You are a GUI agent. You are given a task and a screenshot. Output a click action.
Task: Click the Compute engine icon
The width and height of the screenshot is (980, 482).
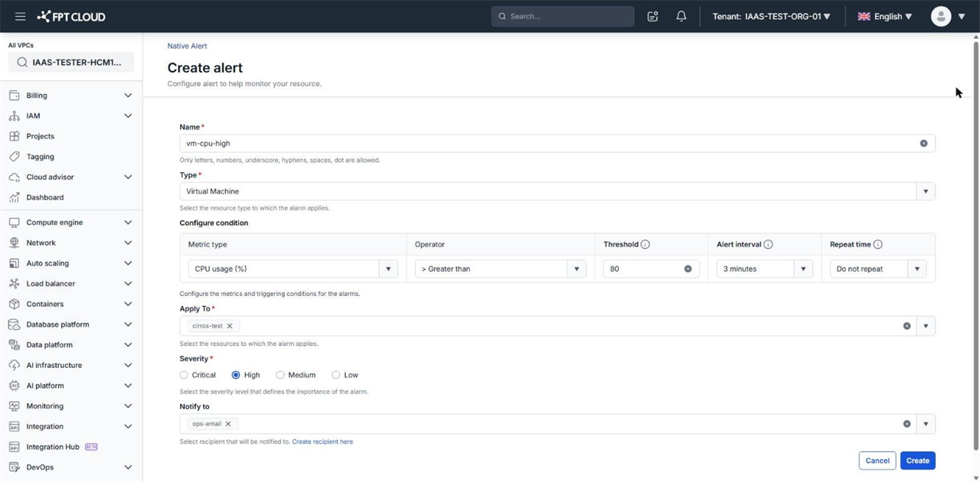point(14,223)
